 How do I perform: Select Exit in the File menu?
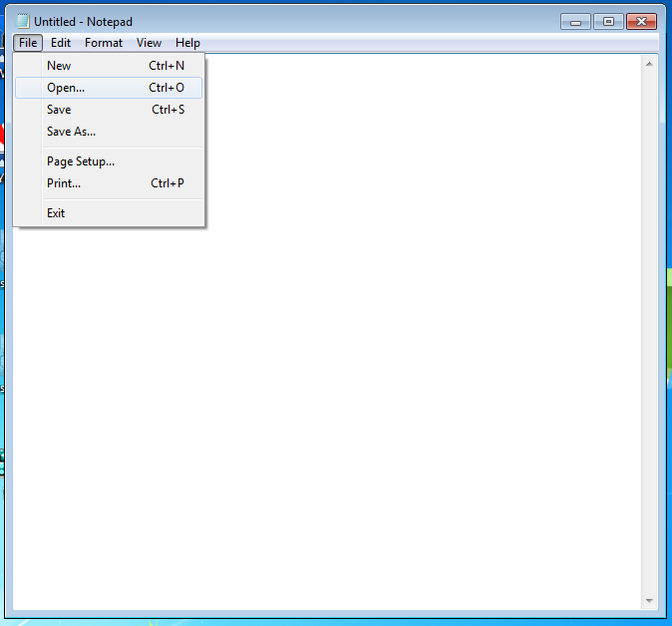pos(109,213)
